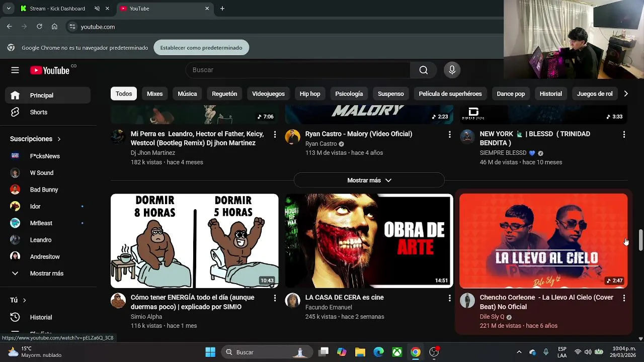Reload the page in Chrome
This screenshot has width=644, height=362.
tap(39, 27)
